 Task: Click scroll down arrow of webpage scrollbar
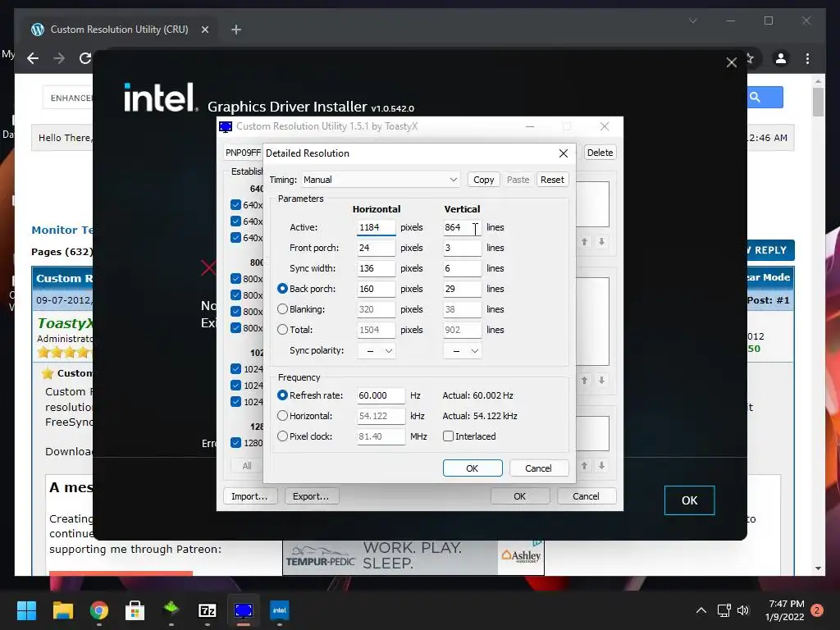point(818,569)
